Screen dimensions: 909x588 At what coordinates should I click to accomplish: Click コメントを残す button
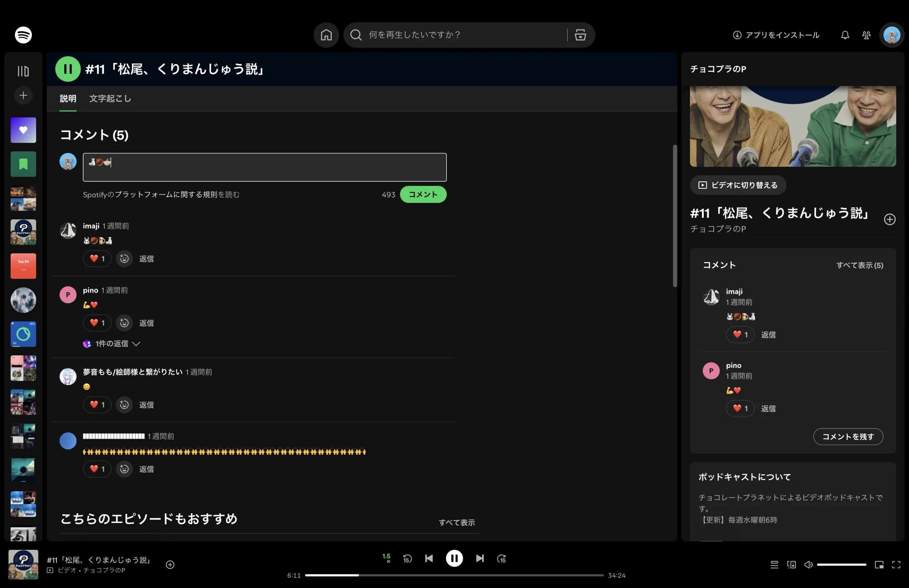click(848, 437)
